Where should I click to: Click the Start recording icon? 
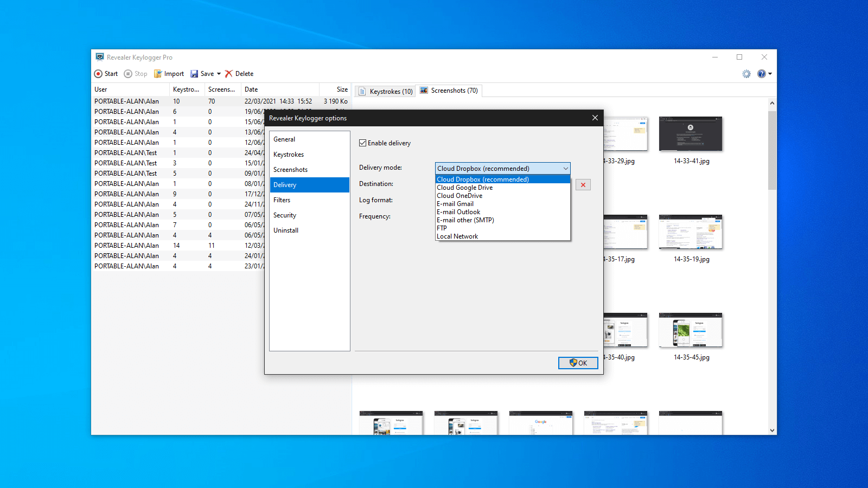pos(98,74)
